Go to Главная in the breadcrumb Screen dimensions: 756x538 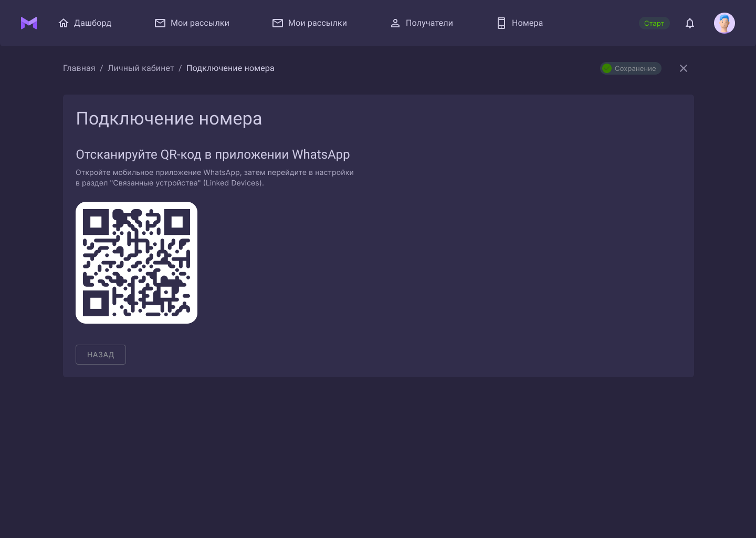[x=79, y=68]
